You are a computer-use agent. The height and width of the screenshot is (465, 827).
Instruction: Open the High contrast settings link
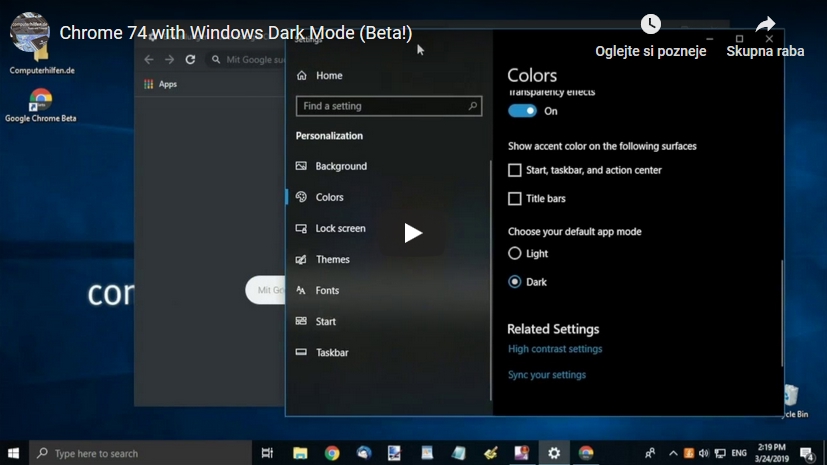[x=555, y=350]
